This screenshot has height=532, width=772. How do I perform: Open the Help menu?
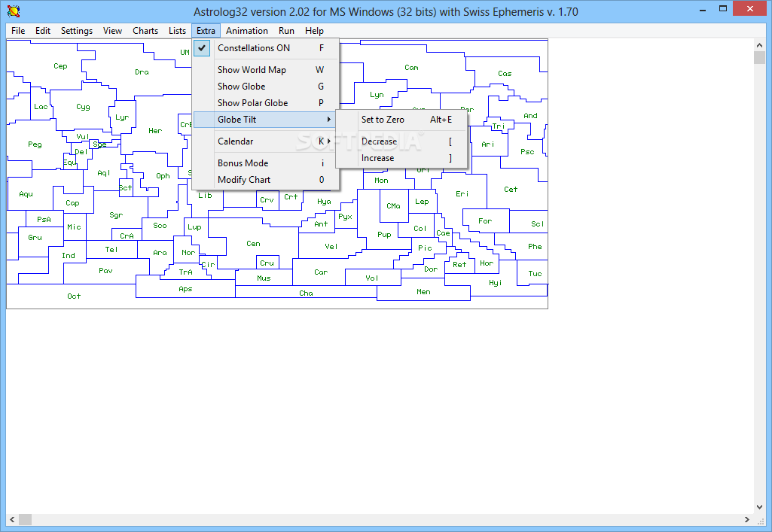pos(314,31)
